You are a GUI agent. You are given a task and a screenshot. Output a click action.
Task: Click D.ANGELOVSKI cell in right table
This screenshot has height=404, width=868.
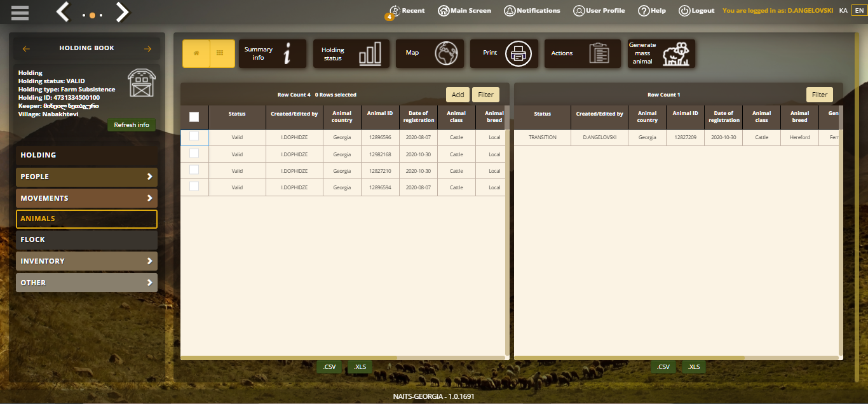tap(599, 137)
